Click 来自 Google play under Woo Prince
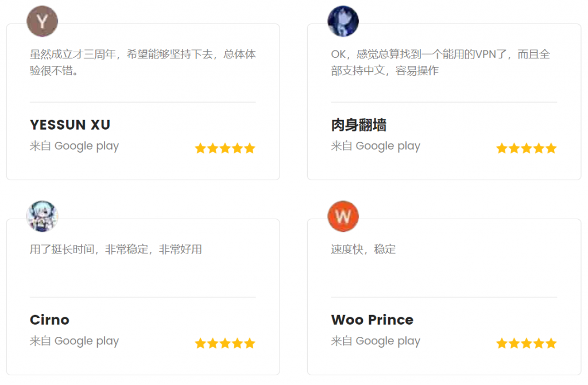 (x=376, y=341)
